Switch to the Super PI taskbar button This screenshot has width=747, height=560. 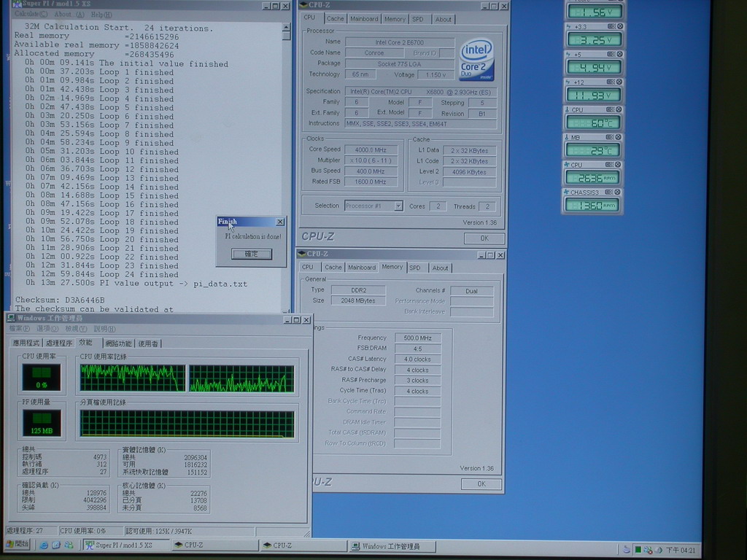127,545
